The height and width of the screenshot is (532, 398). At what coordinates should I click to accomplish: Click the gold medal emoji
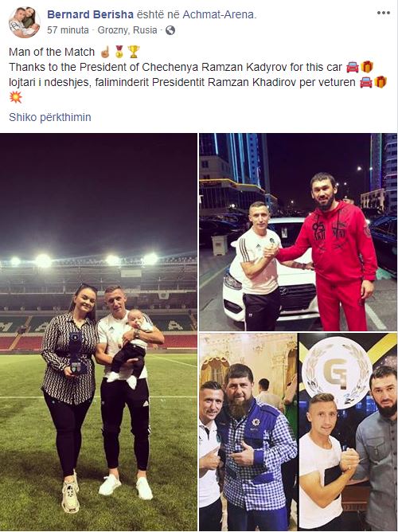119,52
